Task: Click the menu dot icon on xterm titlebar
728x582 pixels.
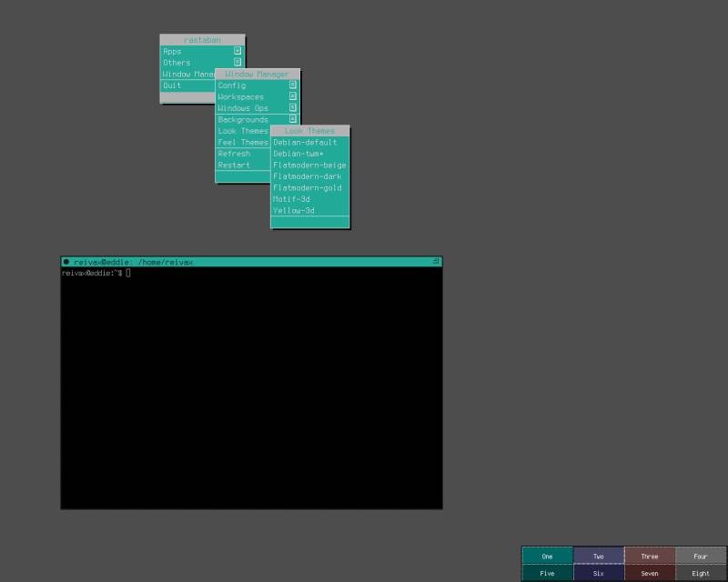Action: click(67, 259)
